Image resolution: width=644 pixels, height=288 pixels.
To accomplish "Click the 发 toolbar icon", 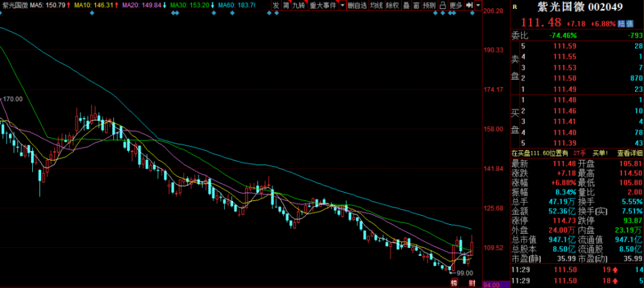I will click(x=276, y=5).
